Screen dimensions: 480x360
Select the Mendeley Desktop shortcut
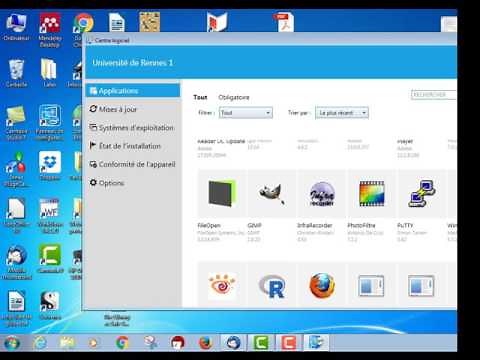[50, 30]
